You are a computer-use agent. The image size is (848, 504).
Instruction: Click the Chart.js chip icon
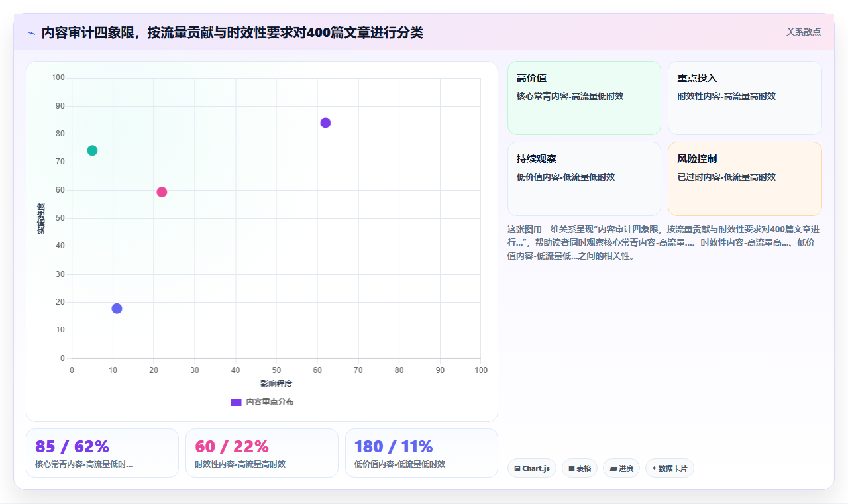pyautogui.click(x=517, y=468)
